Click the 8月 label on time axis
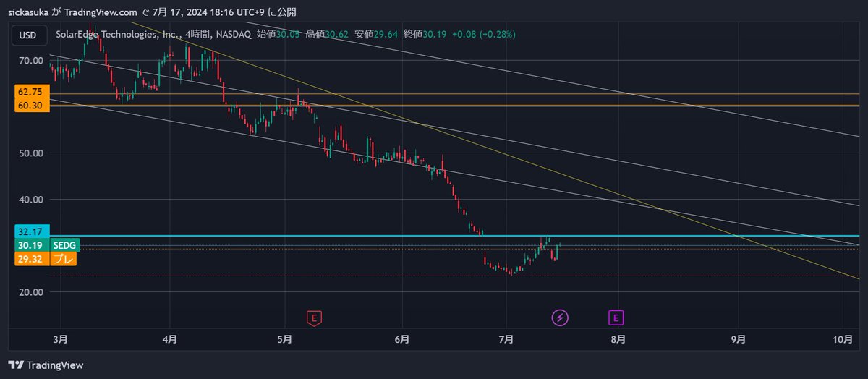 coord(618,338)
